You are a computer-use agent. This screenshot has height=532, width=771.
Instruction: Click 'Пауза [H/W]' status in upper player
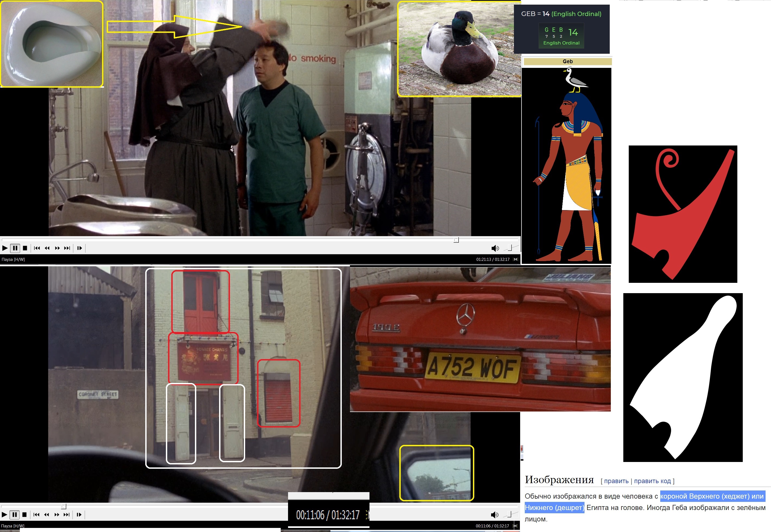coord(13,259)
